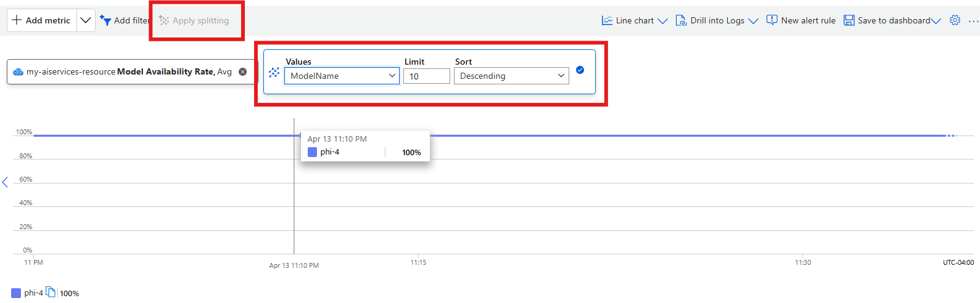Click the Add filter funnel icon
Image resolution: width=980 pixels, height=303 pixels.
[105, 20]
